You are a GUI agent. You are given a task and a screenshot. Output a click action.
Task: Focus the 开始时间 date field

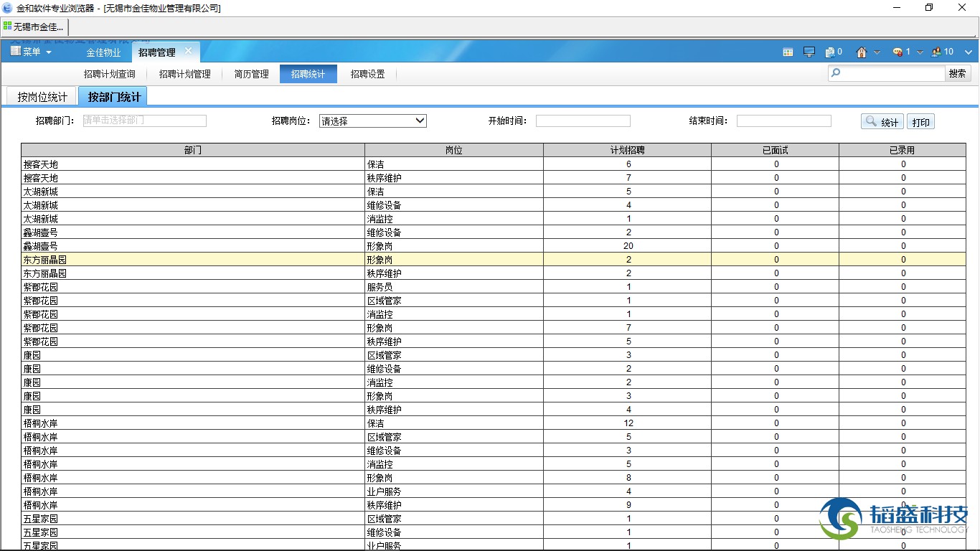tap(583, 121)
